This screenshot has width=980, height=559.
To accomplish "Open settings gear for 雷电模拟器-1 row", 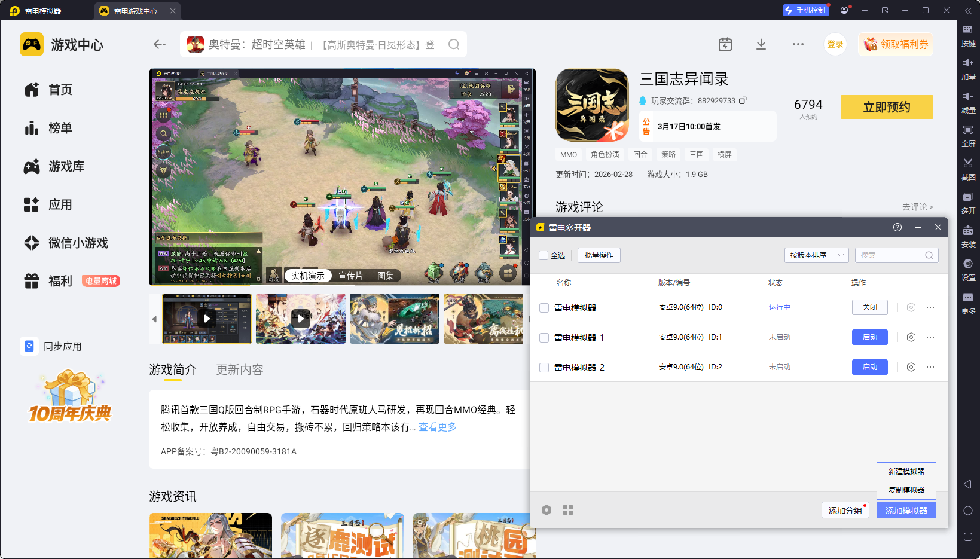I will pyautogui.click(x=911, y=337).
